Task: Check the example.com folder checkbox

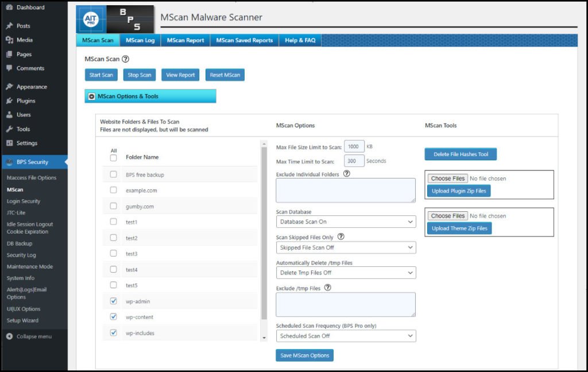Action: (113, 190)
